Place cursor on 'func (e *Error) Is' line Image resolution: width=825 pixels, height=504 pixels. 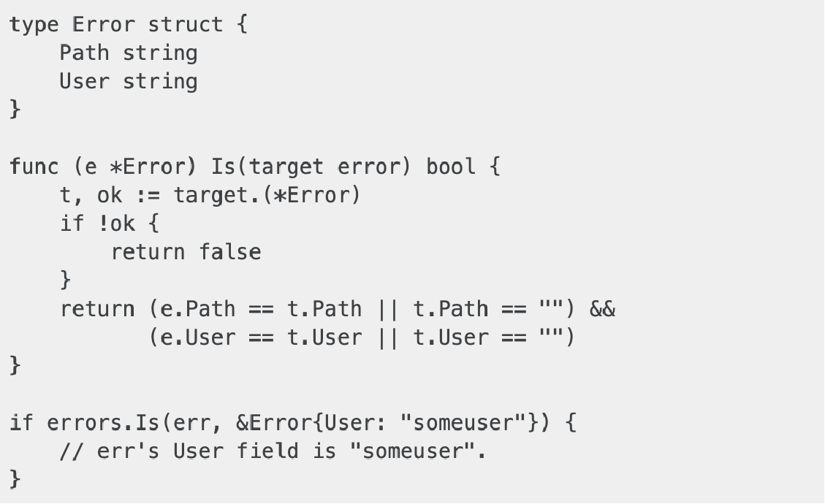[255, 167]
